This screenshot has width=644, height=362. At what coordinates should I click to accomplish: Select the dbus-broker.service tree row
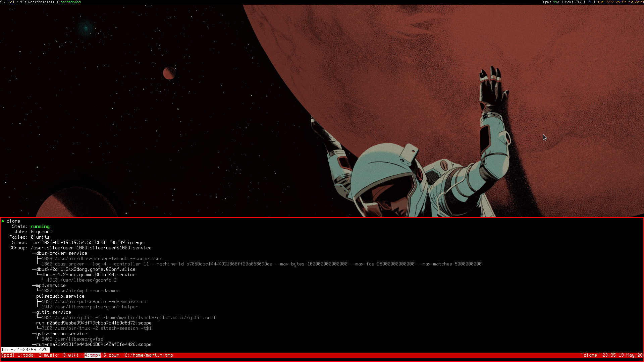pos(62,253)
